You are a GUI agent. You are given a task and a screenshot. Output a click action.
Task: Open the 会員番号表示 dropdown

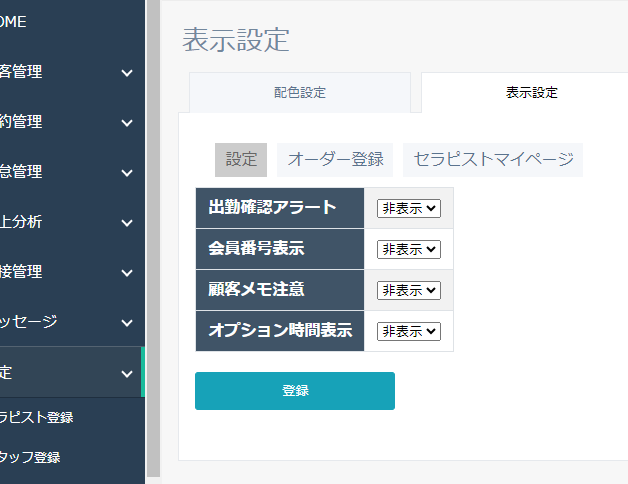[409, 249]
